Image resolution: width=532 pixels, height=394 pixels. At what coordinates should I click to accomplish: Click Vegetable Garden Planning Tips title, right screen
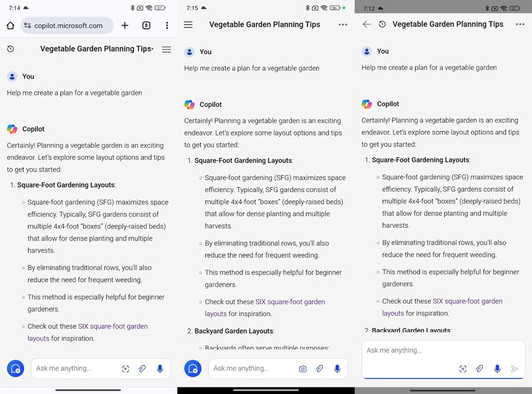[448, 24]
